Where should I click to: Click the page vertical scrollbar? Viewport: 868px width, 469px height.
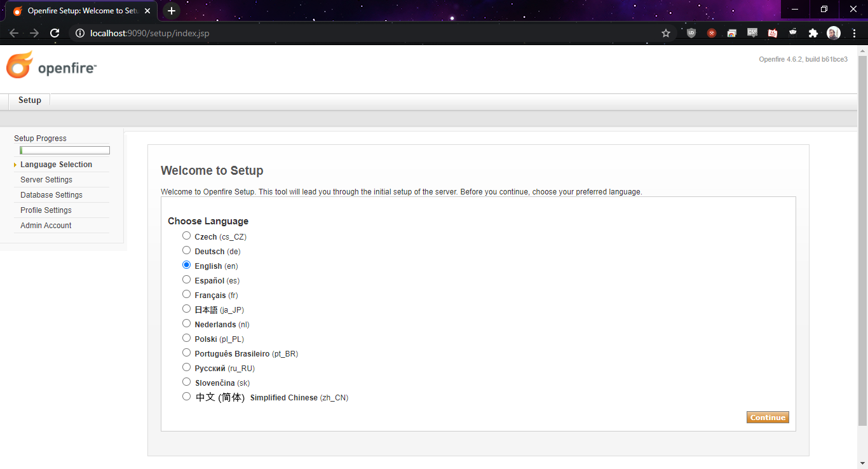point(862,241)
